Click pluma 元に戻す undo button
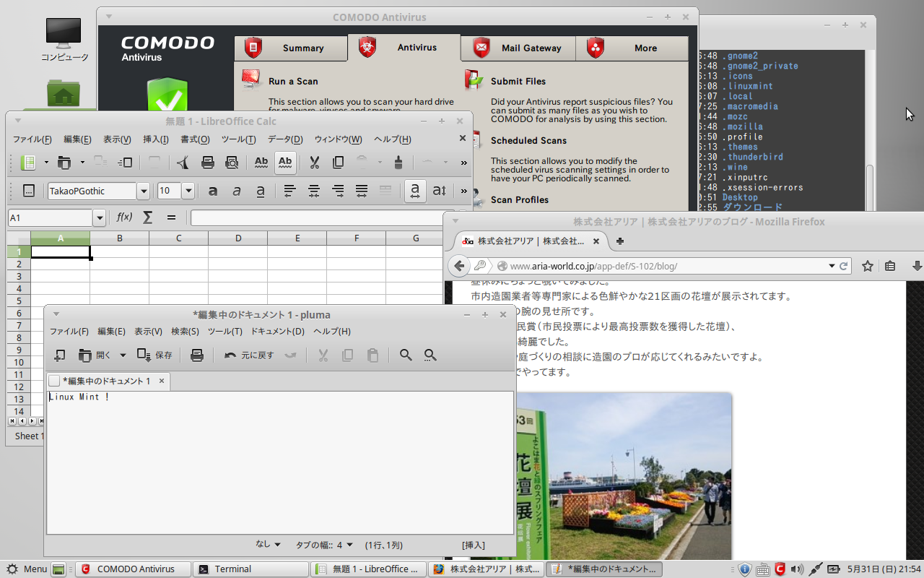 tap(249, 355)
